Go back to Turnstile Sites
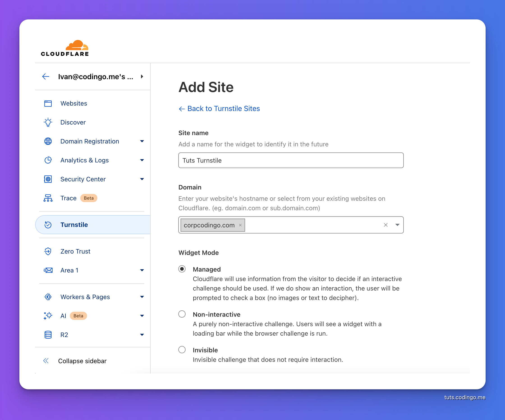 (219, 108)
